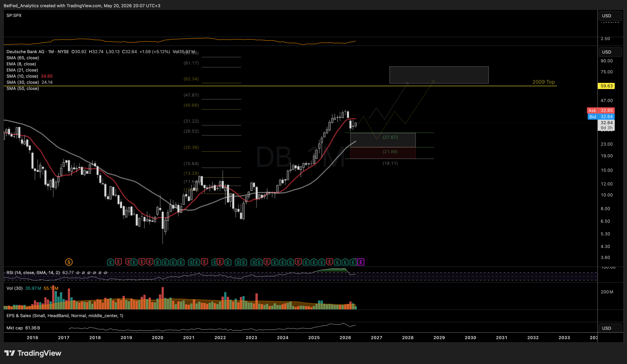Click the Mkt cap 61.36 B legend

23,328
